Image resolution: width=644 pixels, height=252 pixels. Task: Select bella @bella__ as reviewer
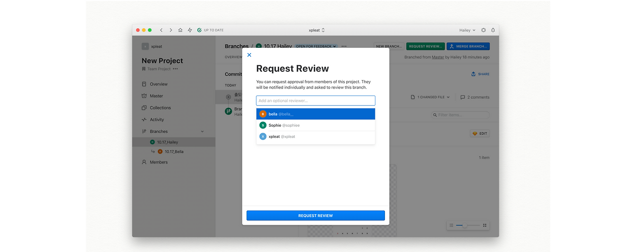315,114
